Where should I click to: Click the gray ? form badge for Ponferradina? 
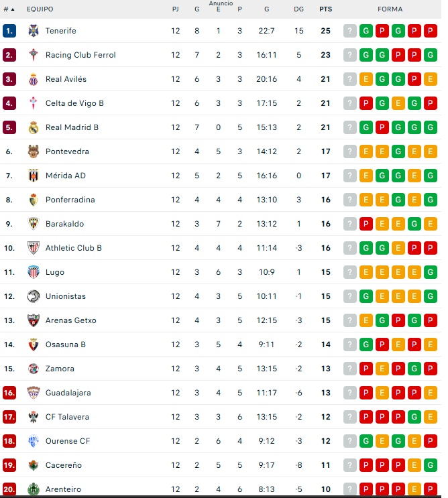[350, 200]
